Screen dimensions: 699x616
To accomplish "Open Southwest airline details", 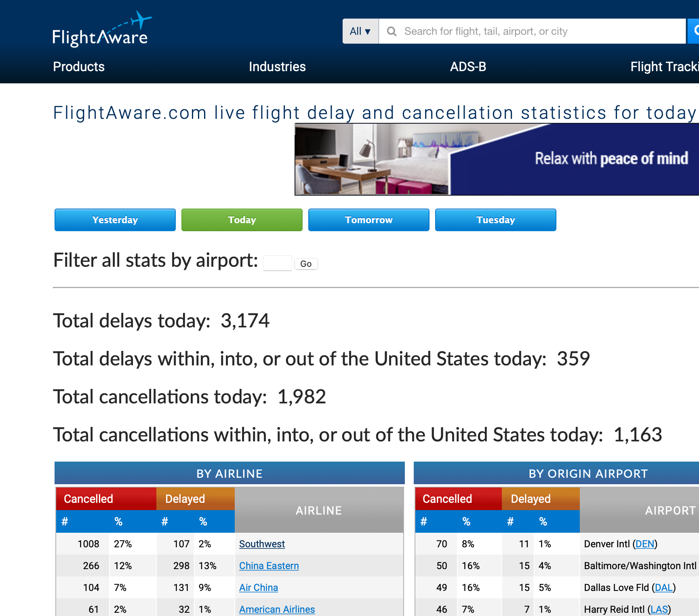I will pyautogui.click(x=262, y=544).
